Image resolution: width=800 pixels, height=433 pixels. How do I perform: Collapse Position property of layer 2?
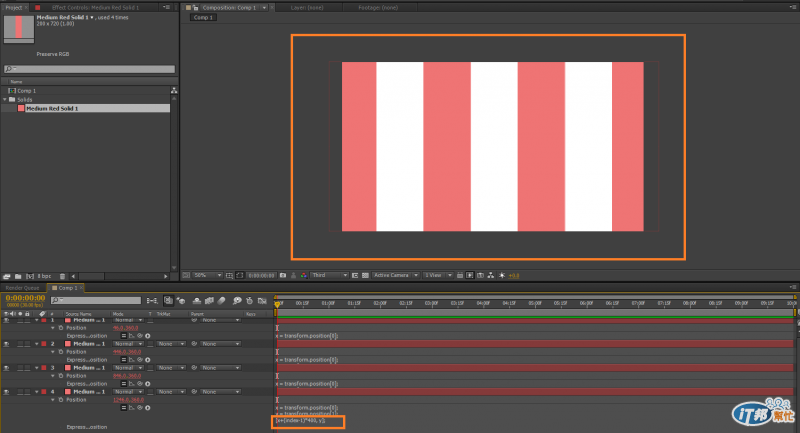click(x=53, y=352)
